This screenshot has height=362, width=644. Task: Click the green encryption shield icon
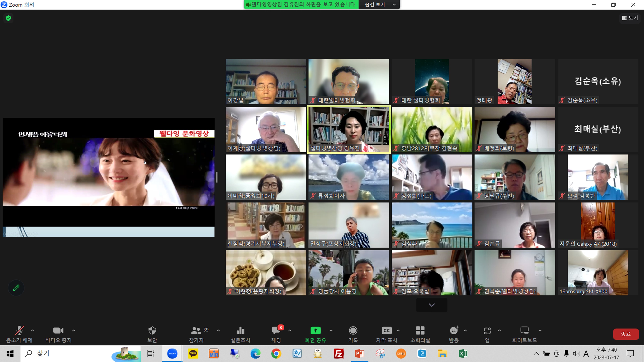pos(9,18)
